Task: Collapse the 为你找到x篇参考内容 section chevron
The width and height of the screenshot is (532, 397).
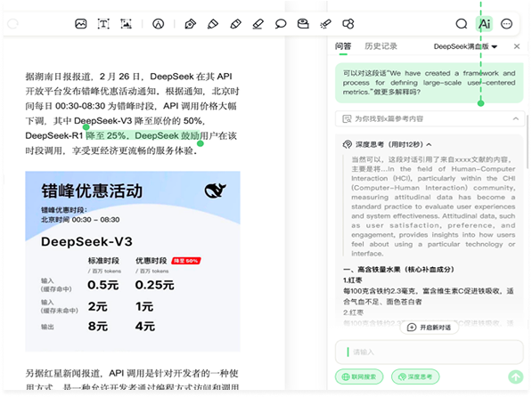Action: pyautogui.click(x=516, y=118)
